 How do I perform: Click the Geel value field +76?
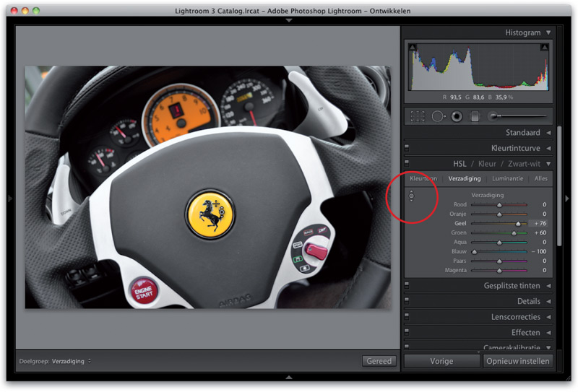tap(539, 223)
